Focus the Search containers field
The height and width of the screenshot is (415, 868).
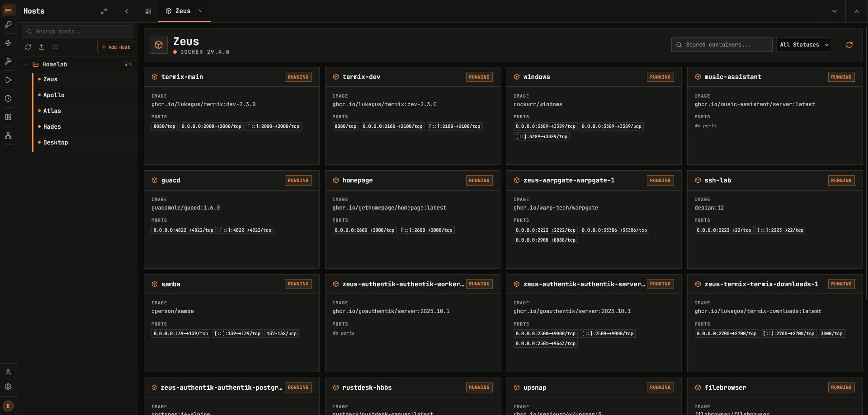coord(722,45)
